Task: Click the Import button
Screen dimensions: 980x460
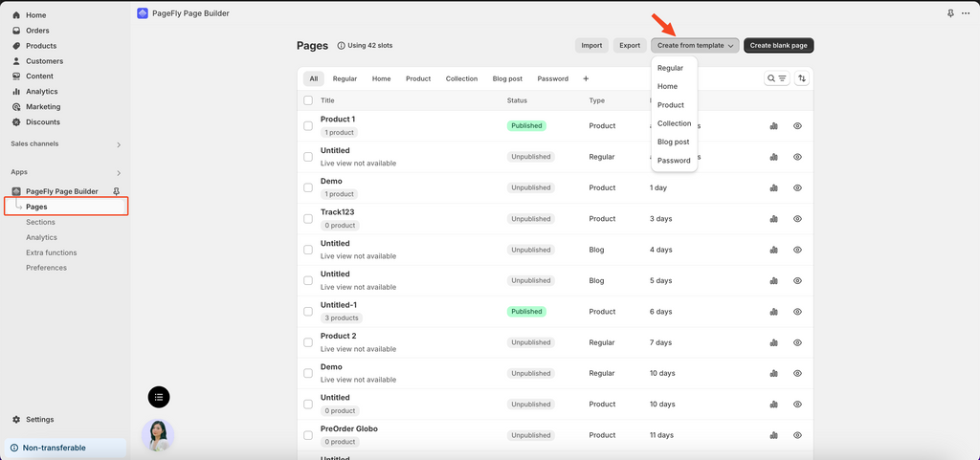Action: click(x=591, y=46)
